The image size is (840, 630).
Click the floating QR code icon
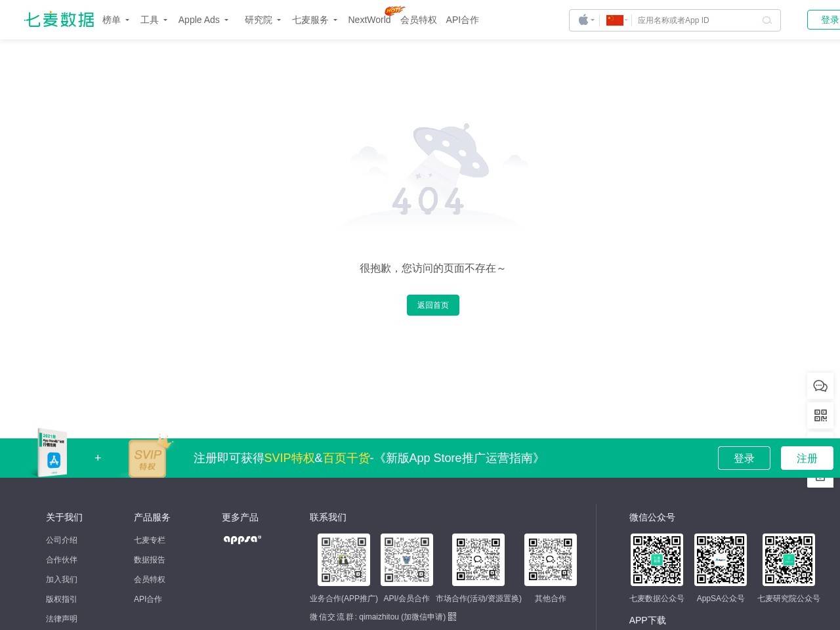tap(820, 415)
